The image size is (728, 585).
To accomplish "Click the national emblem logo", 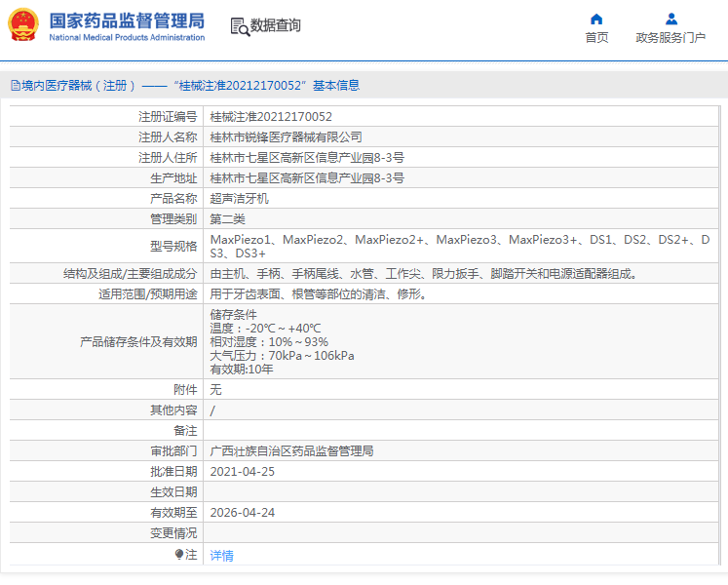I will tap(23, 24).
